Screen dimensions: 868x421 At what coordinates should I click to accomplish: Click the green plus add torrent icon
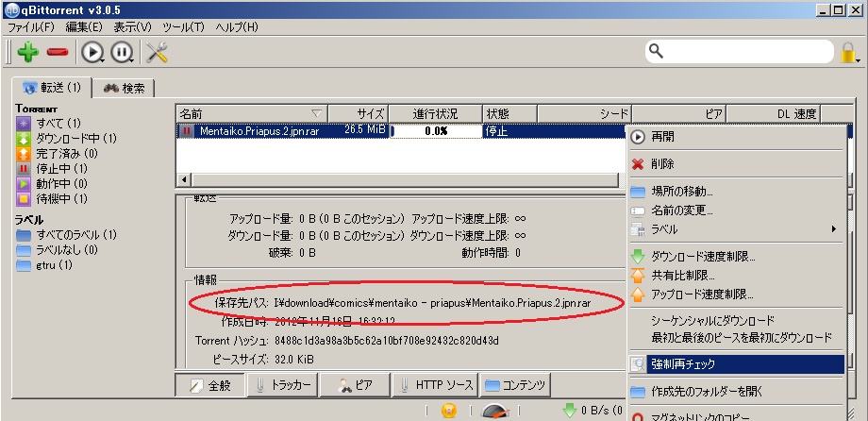click(x=27, y=53)
